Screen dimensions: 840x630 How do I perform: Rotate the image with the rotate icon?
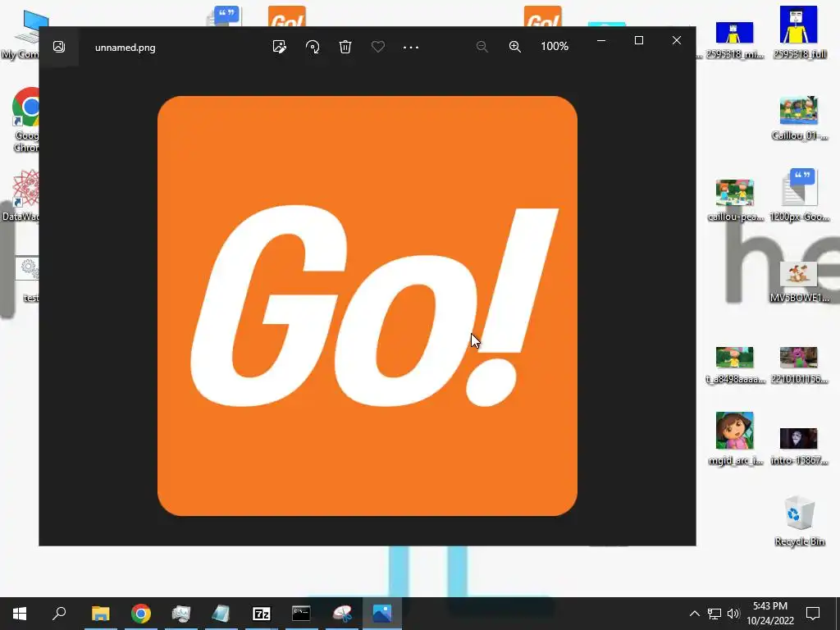coord(313,47)
